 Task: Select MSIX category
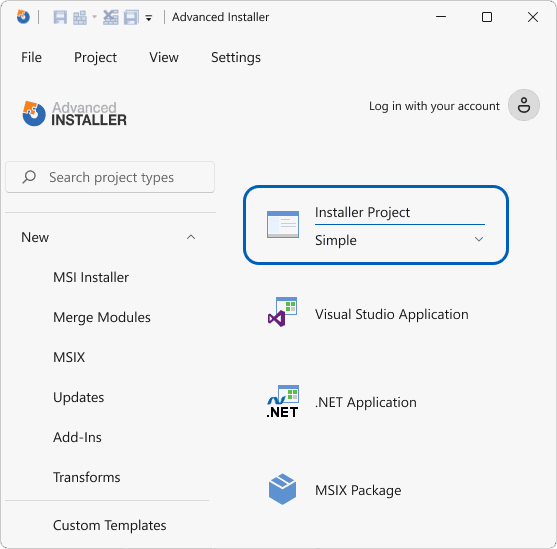click(69, 357)
